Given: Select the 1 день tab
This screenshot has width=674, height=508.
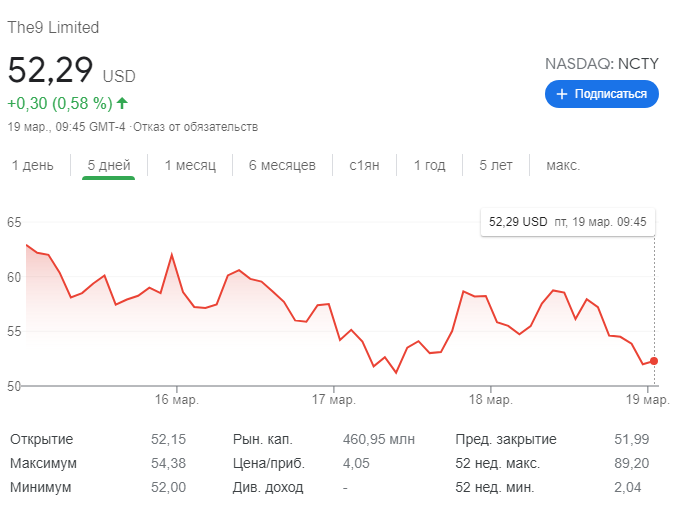Looking at the screenshot, I should point(33,165).
